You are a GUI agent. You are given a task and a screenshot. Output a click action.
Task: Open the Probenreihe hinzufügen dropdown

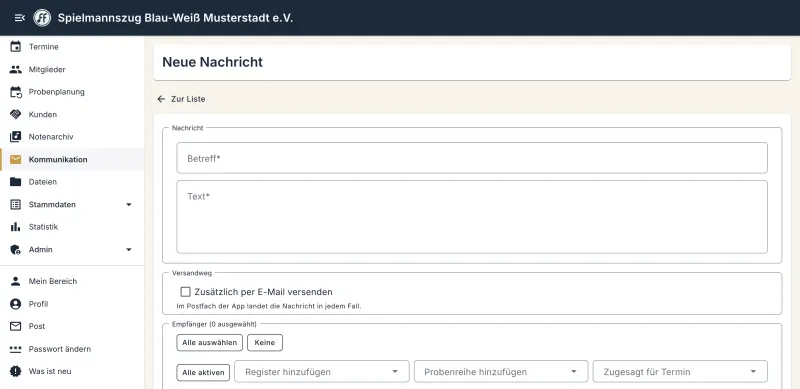click(501, 372)
